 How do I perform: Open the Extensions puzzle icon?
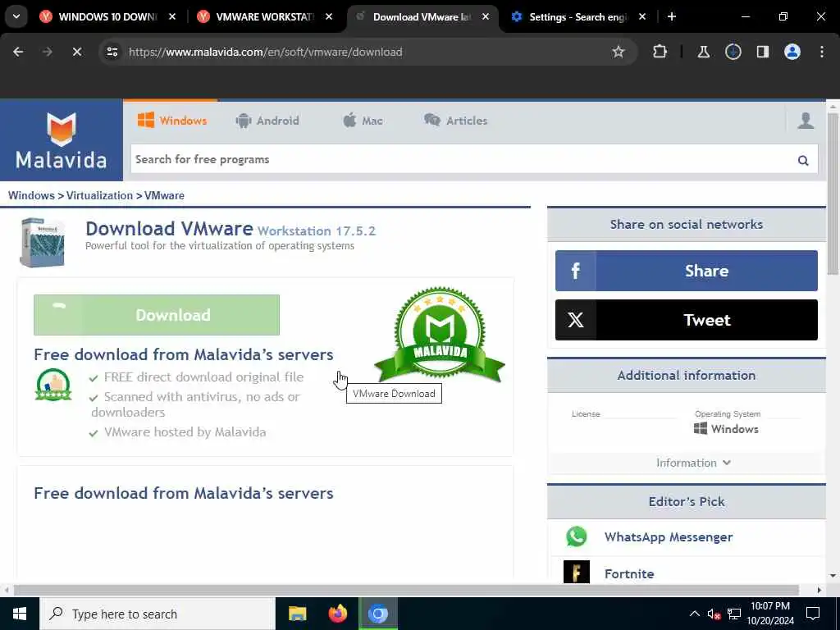660,52
